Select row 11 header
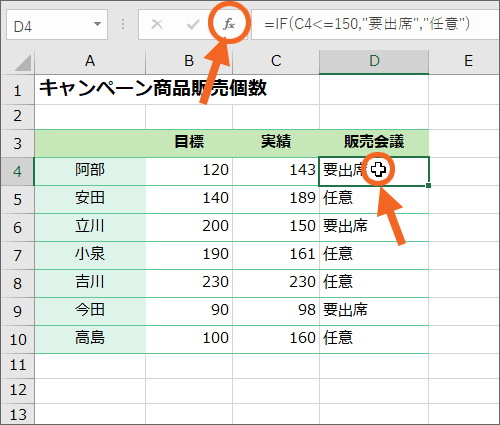Screen dimensions: 500x425 [17, 366]
